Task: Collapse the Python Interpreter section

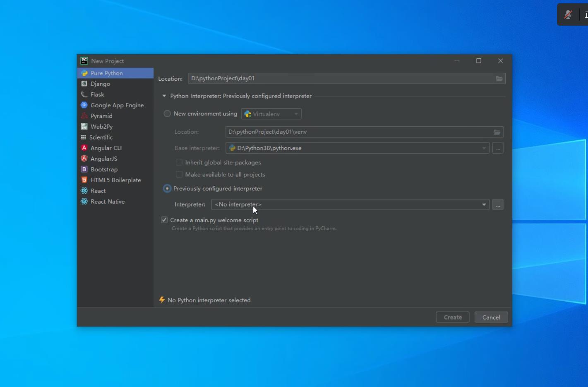Action: 164,96
